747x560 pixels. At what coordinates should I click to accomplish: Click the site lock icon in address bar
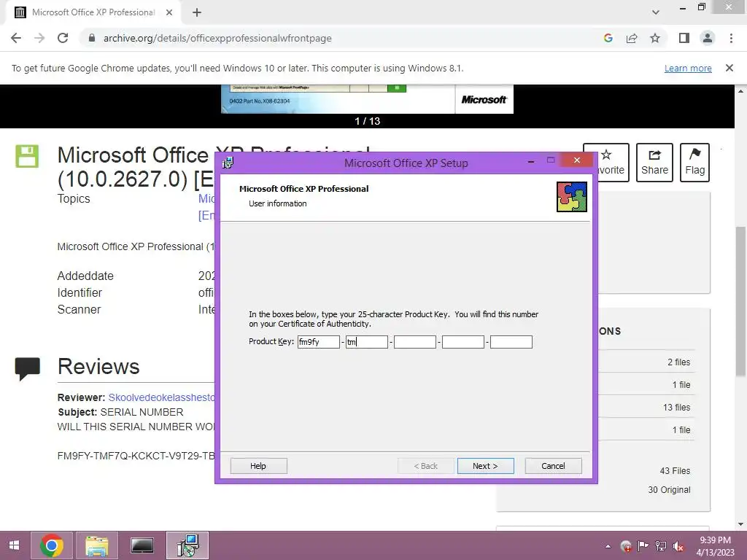click(x=92, y=38)
